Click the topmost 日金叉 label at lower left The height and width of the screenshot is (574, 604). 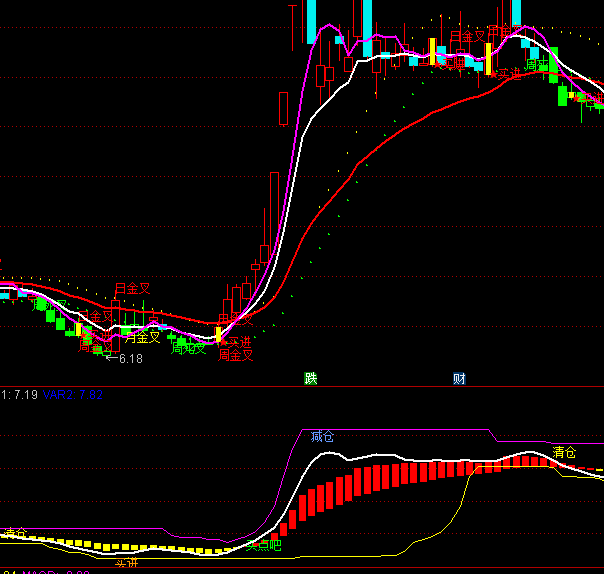tap(132, 289)
